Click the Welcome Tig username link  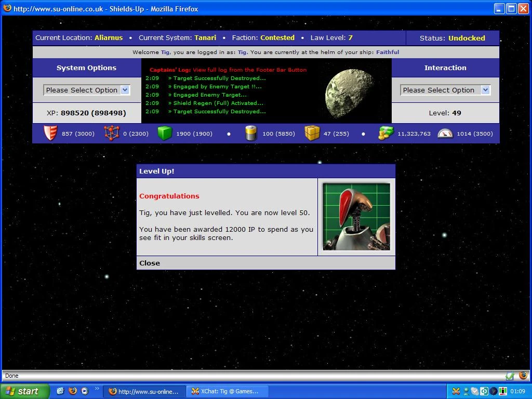click(165, 52)
